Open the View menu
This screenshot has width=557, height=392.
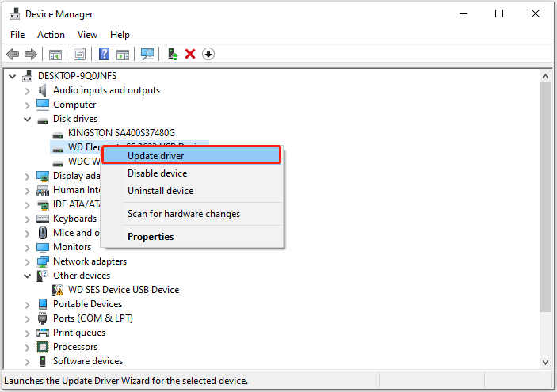(x=87, y=35)
